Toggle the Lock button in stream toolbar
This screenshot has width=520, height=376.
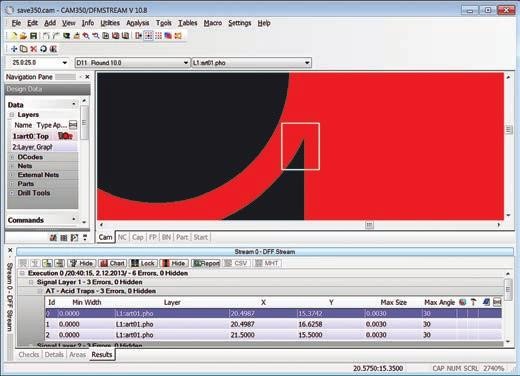pyautogui.click(x=143, y=263)
